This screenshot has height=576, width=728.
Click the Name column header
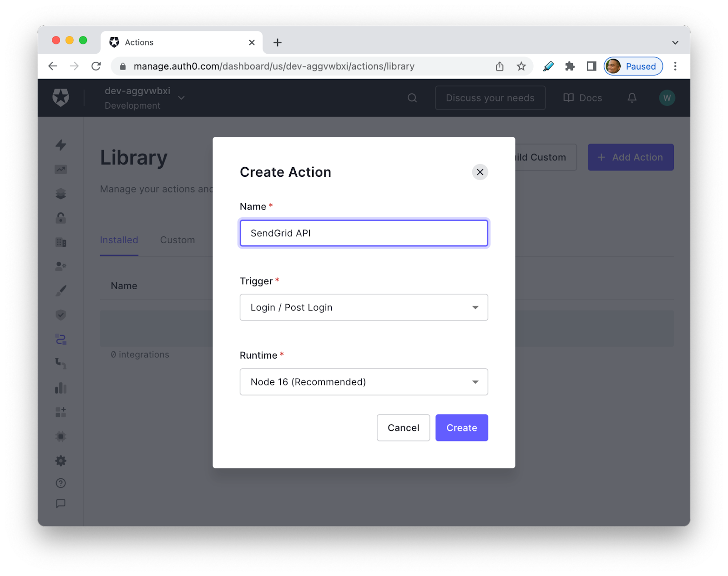tap(124, 286)
